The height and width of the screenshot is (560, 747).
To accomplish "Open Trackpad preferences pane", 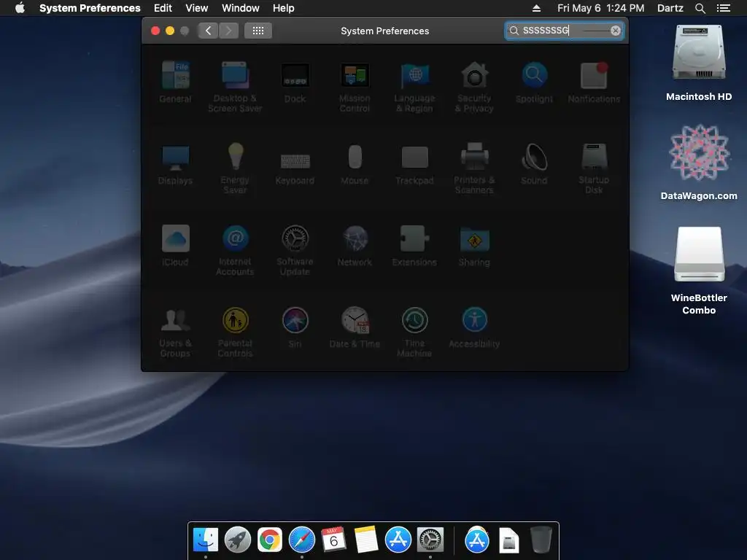I will pyautogui.click(x=414, y=164).
